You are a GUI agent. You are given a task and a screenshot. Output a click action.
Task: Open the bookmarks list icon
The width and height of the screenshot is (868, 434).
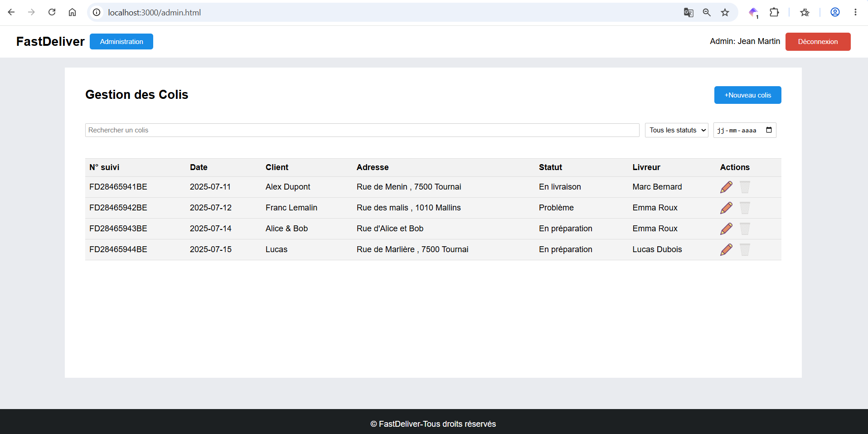pos(805,12)
